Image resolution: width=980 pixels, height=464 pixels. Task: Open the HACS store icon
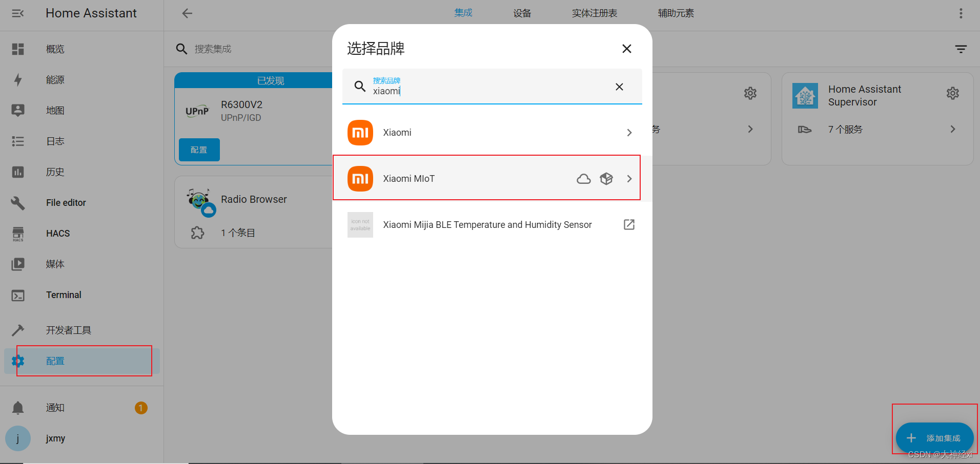(18, 234)
